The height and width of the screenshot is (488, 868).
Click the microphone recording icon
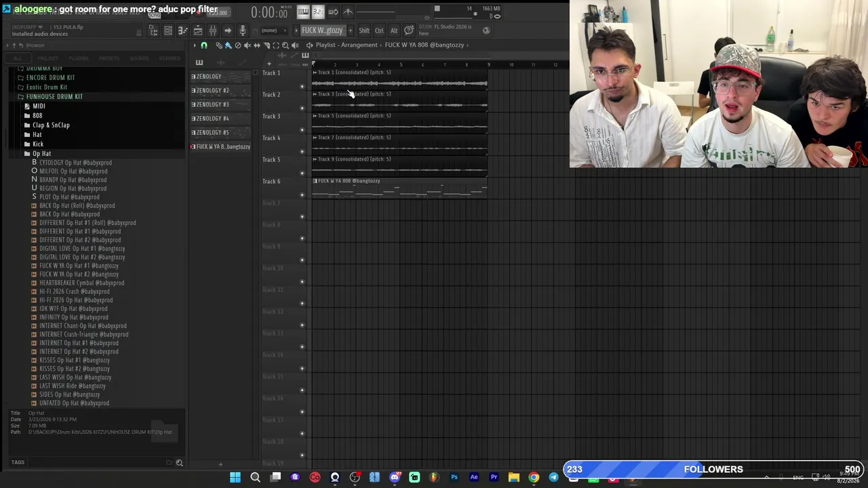(242, 30)
